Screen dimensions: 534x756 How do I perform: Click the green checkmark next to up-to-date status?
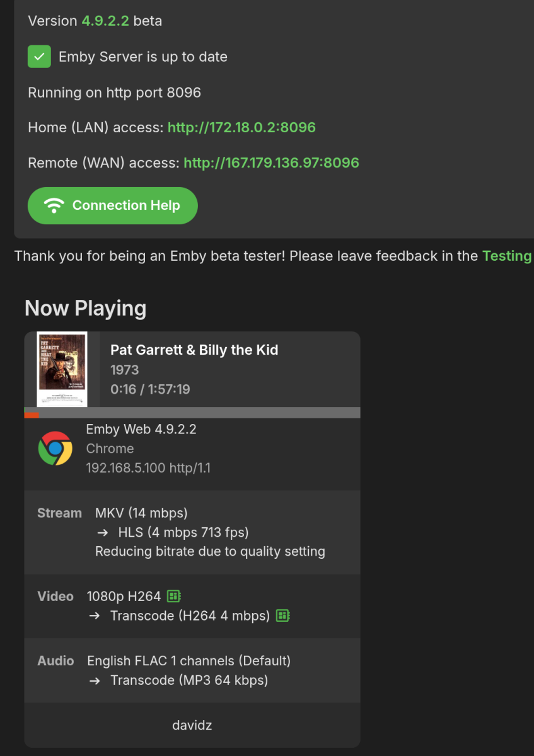click(39, 56)
